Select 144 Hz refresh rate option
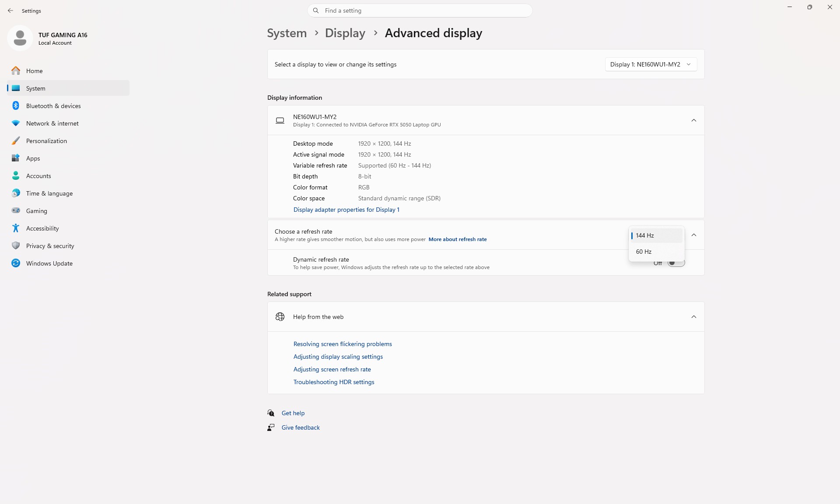The image size is (840, 504). point(656,235)
